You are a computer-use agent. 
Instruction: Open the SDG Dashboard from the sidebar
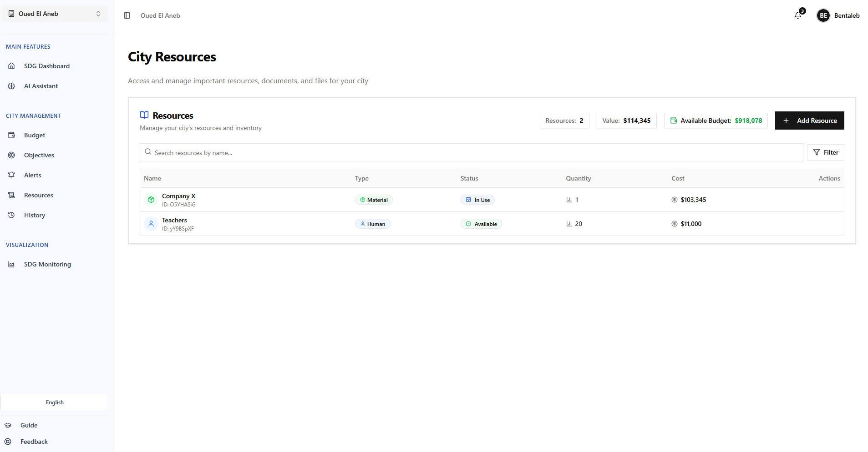[x=47, y=65]
